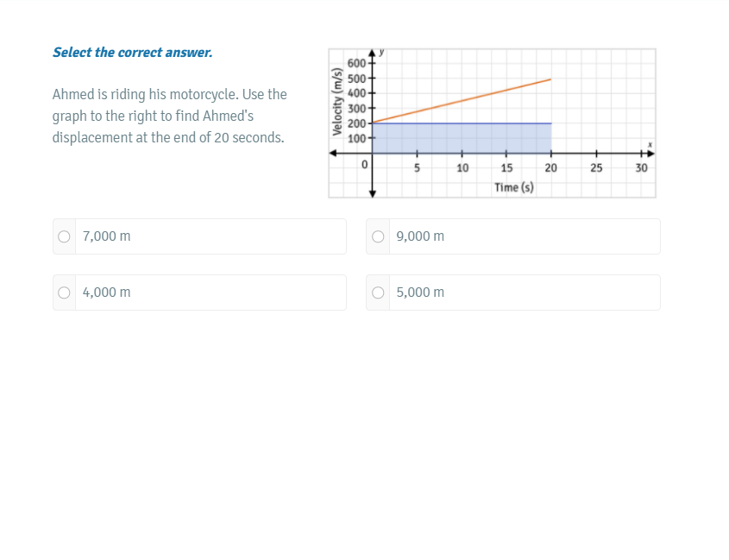Click the question text about Ahmed's motorcycle
This screenshot has height=560, width=729.
click(x=169, y=116)
